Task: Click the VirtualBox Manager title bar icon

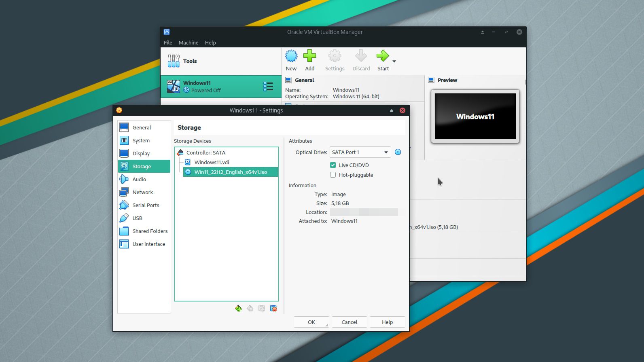Action: 167,32
